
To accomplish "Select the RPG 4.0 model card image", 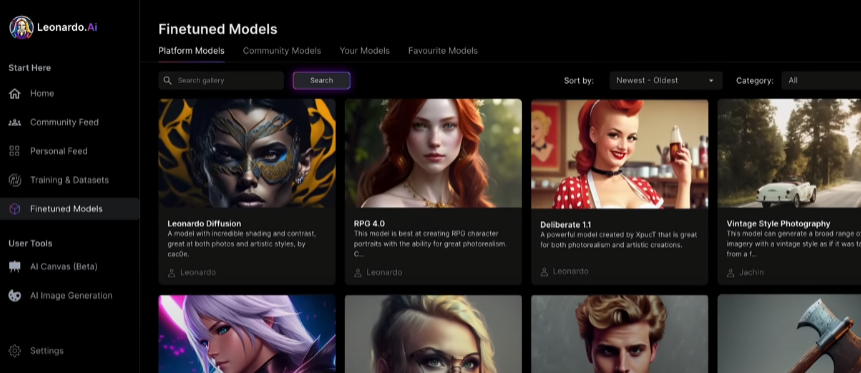I will click(x=433, y=153).
